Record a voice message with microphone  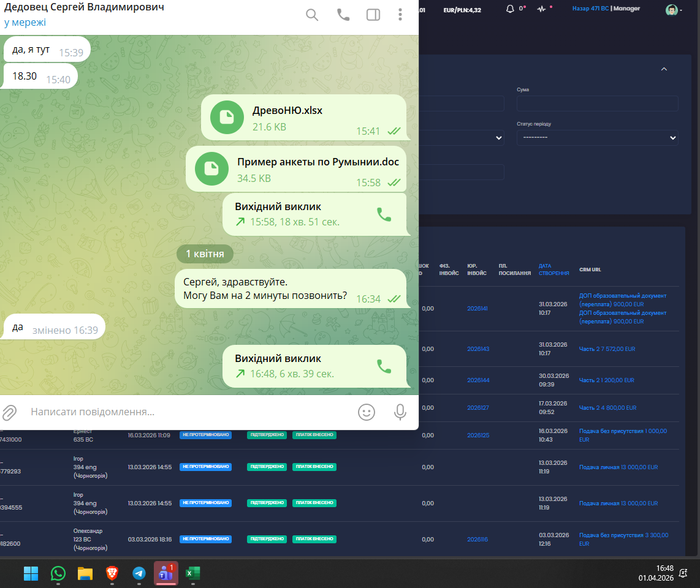400,412
